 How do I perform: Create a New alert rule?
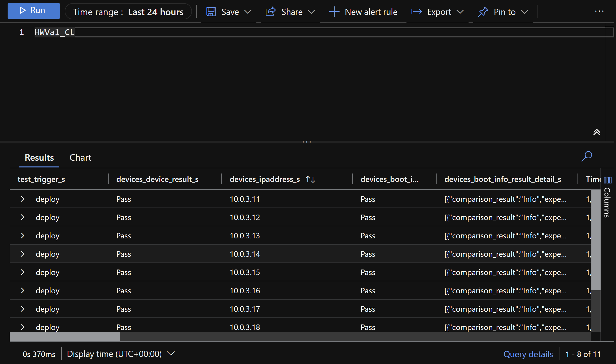coord(363,12)
